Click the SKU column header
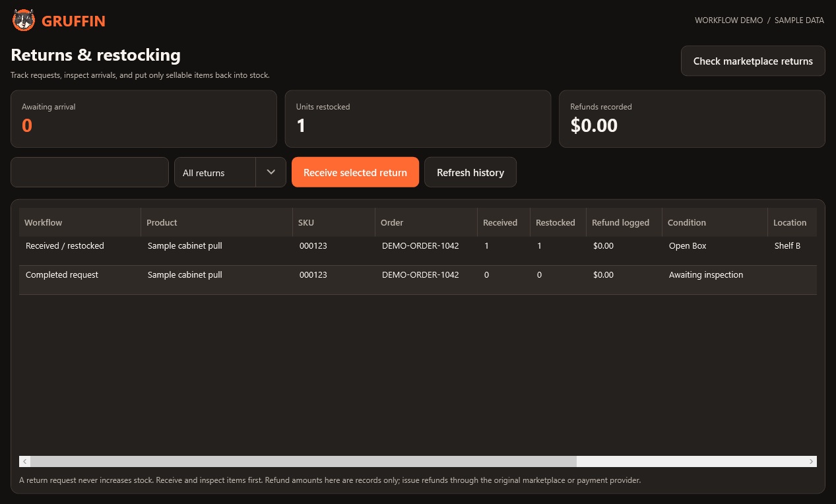The image size is (836, 504). [334, 222]
